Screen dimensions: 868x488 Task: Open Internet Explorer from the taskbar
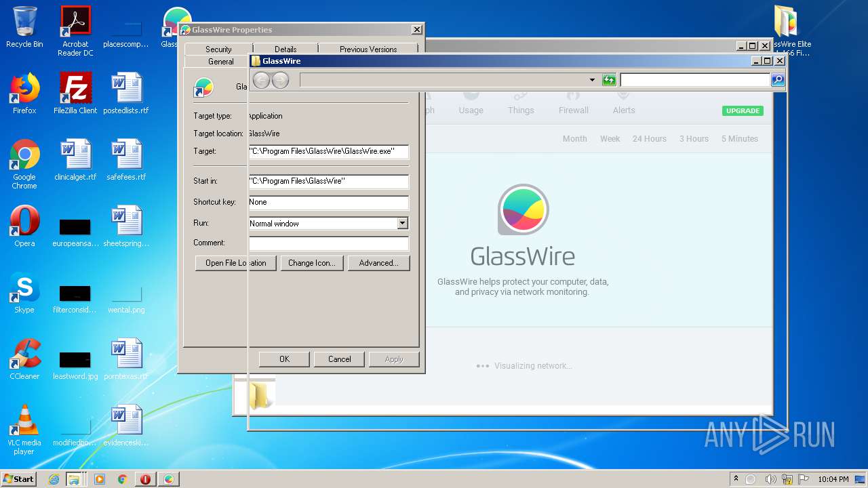(54, 479)
